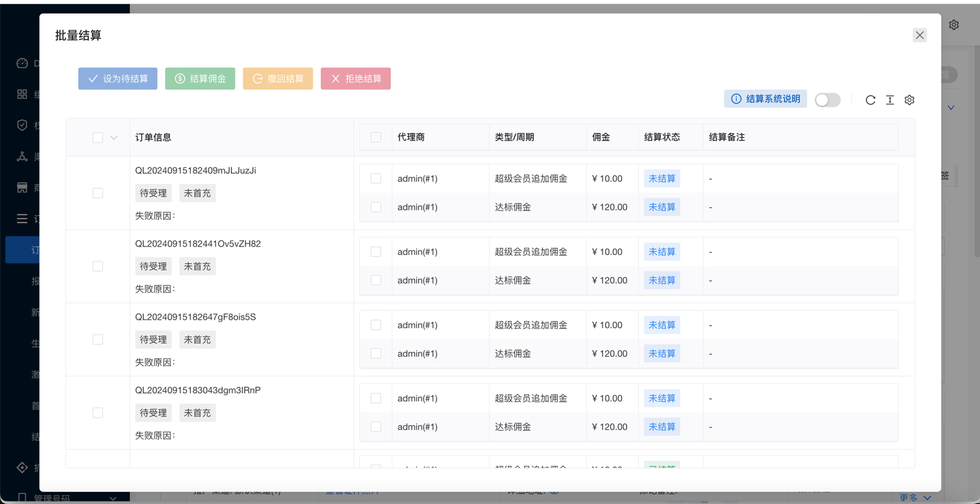This screenshot has height=504, width=980.
Task: Check the select-all box beside 代理商 header
Action: point(376,138)
